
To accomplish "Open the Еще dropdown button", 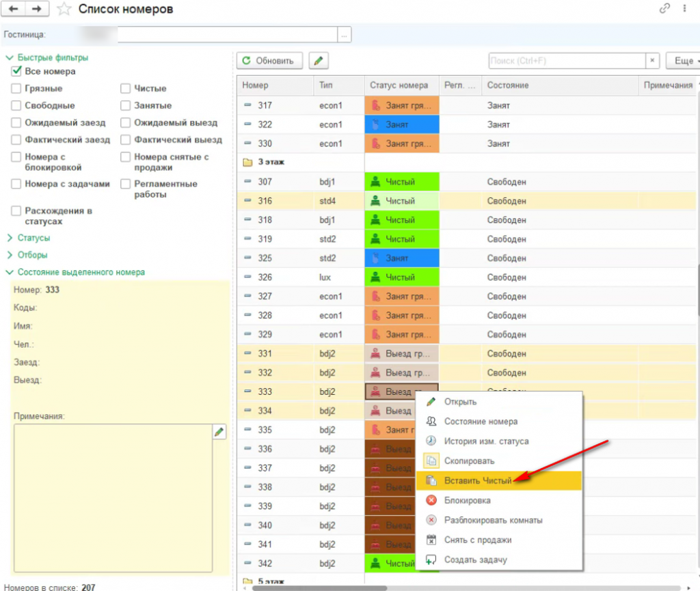I will point(684,61).
